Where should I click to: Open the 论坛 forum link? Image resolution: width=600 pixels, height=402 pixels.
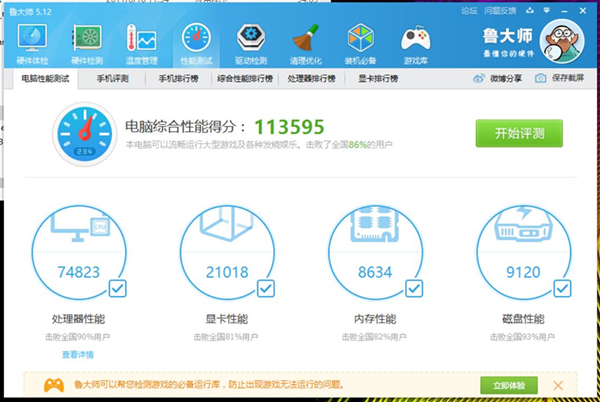click(x=469, y=11)
